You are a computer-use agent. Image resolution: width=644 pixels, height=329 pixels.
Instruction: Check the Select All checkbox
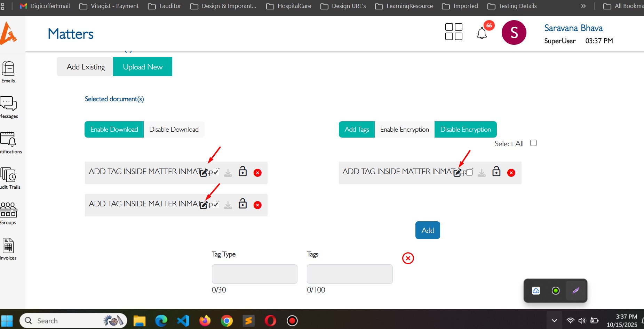533,143
